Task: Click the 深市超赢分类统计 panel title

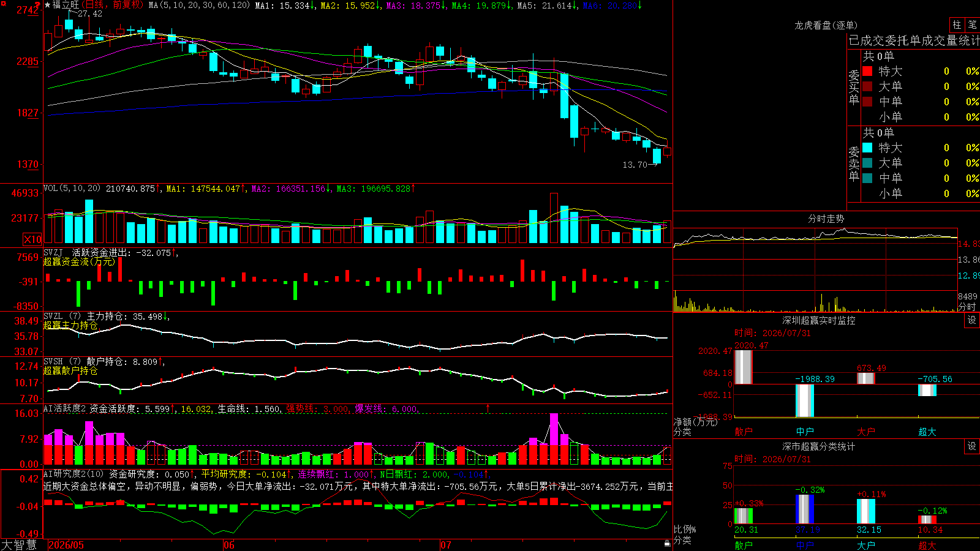Action: click(818, 446)
